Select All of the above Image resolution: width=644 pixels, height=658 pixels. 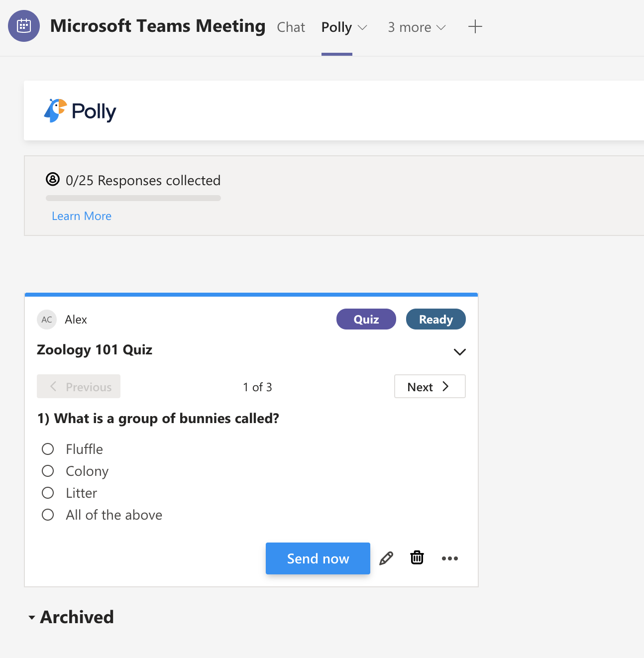pyautogui.click(x=48, y=514)
